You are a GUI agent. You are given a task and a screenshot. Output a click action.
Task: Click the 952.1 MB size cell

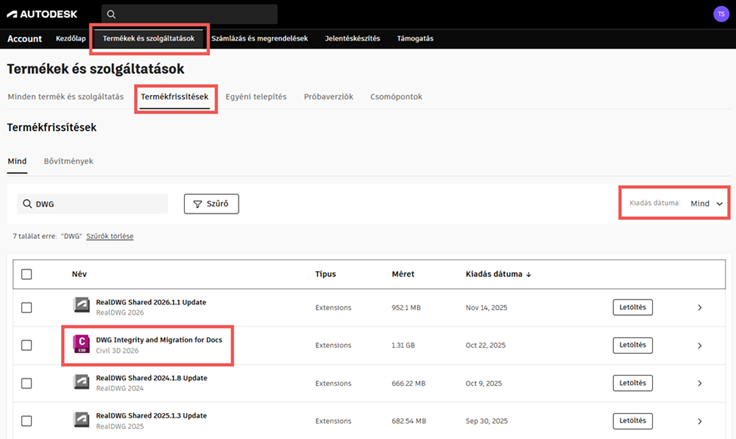[406, 308]
